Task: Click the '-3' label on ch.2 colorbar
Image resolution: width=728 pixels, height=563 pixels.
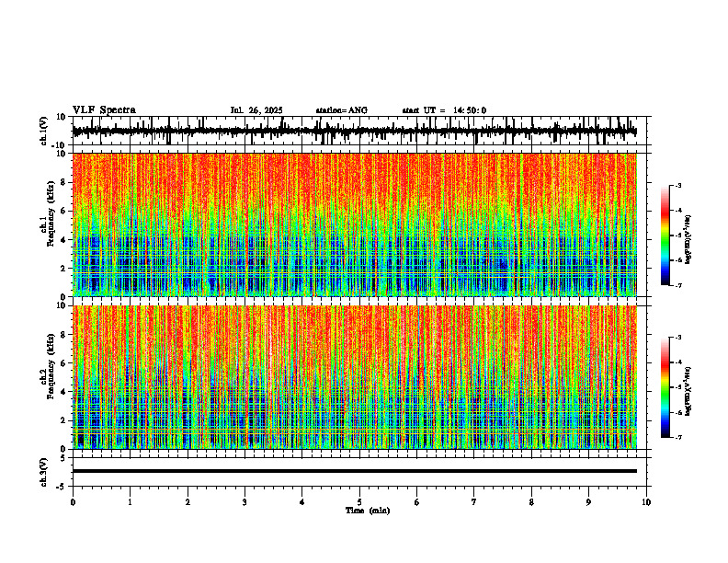Action: tap(678, 338)
